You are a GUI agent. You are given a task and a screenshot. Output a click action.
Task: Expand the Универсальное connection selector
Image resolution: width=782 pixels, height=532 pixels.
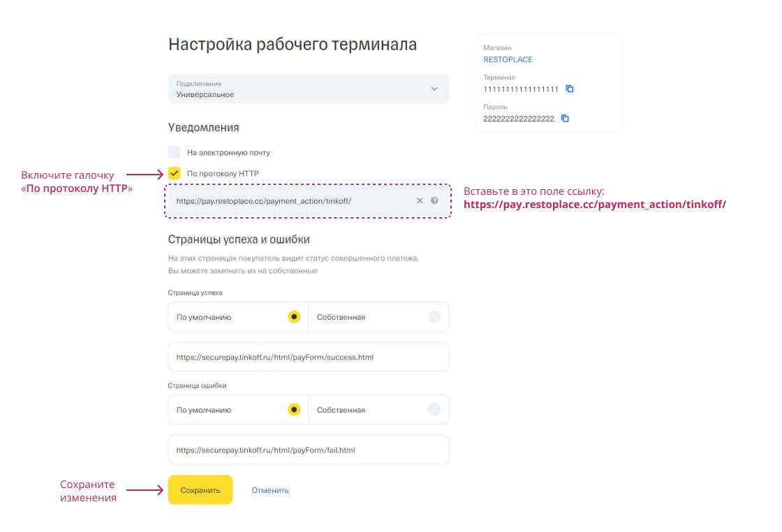pos(308,89)
